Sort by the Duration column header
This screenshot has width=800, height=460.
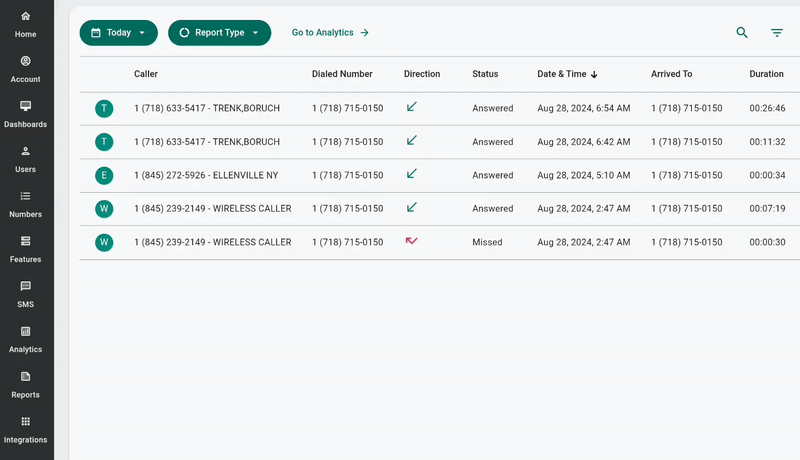(766, 74)
